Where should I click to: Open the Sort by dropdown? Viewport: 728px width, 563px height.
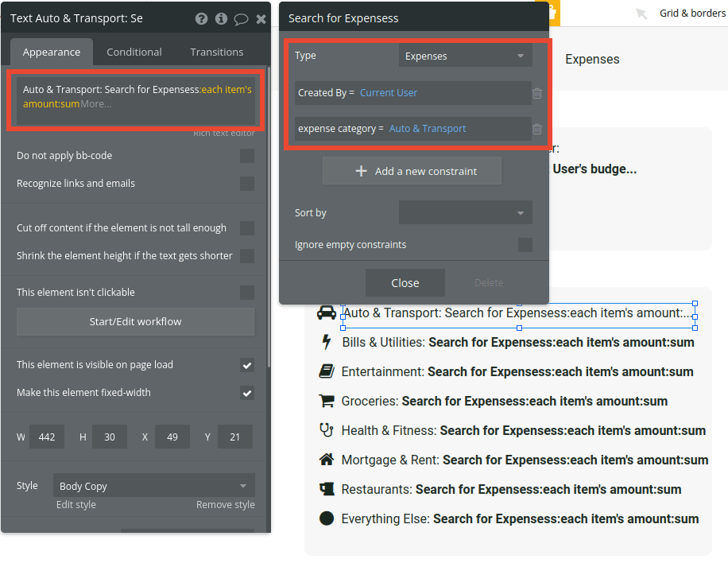pyautogui.click(x=465, y=213)
